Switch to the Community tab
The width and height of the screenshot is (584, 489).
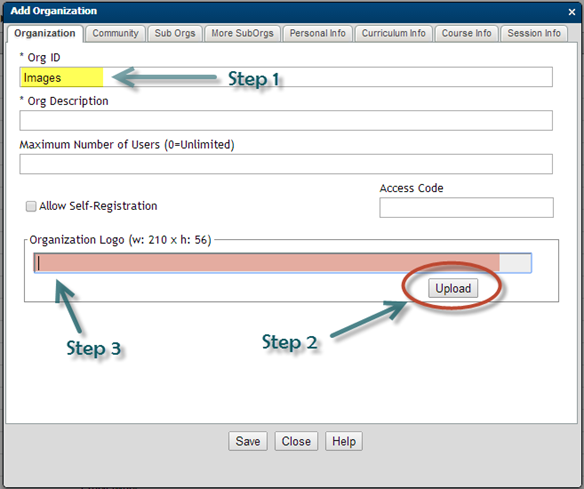pyautogui.click(x=115, y=34)
